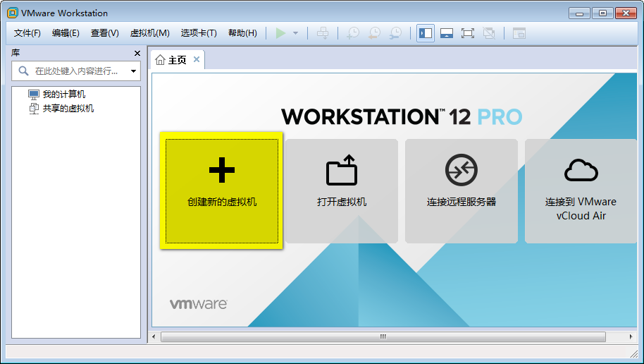The image size is (644, 364).
Task: Click the scrollbar right arrow
Action: point(631,337)
